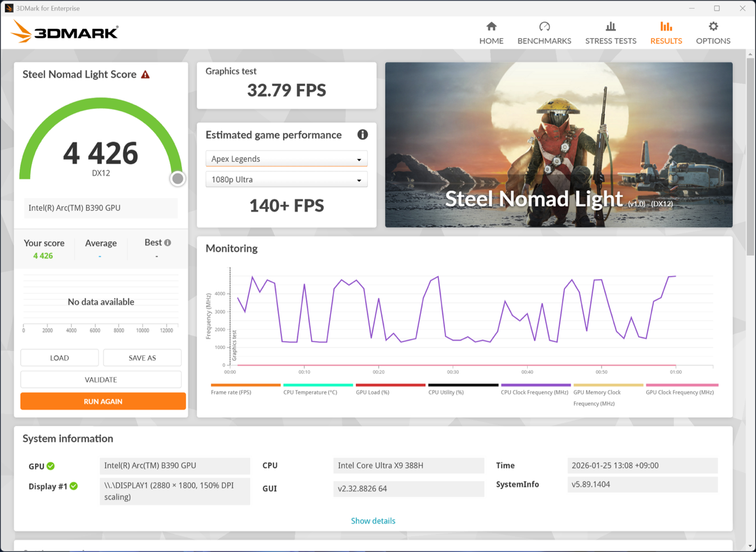This screenshot has height=552, width=756.
Task: Open the 1080p Ultra quality dropdown
Action: click(286, 179)
